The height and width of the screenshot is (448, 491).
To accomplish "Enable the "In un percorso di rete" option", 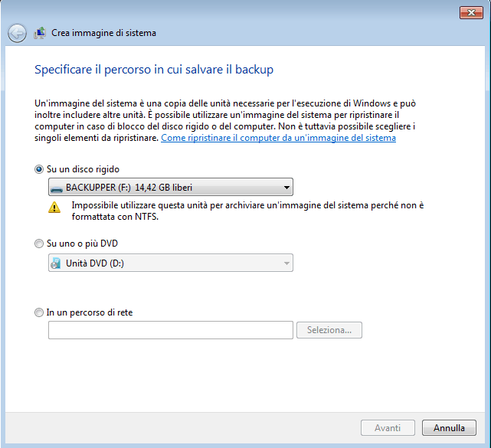I will click(x=40, y=312).
